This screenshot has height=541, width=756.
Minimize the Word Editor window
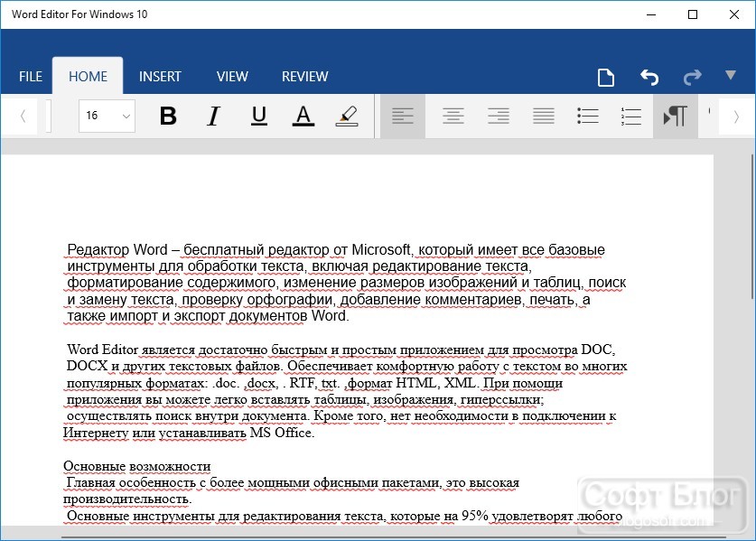point(651,14)
